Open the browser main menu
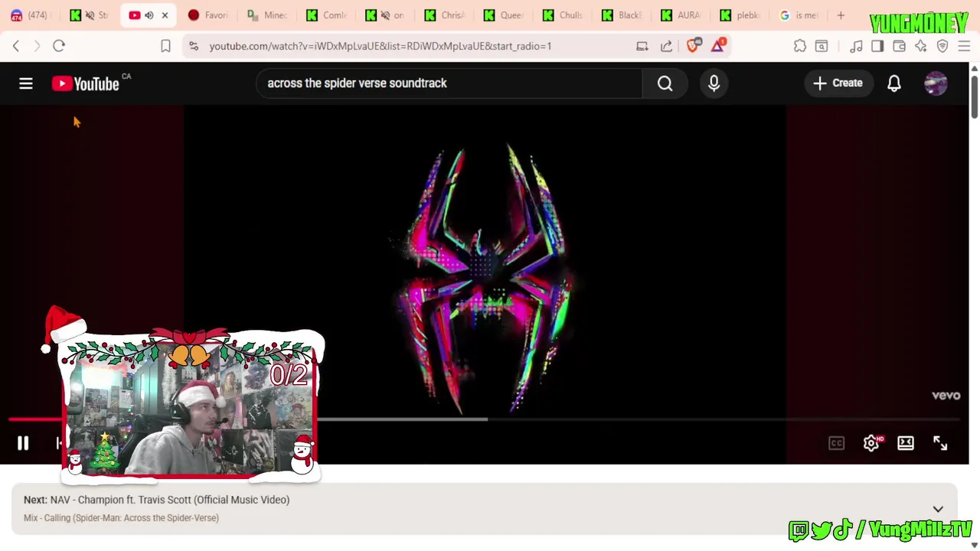Image resolution: width=980 pixels, height=551 pixels. 964,46
